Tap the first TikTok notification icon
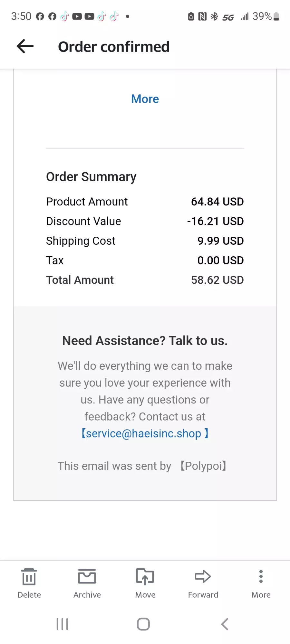Screen dimensions: 290x644 click(65, 16)
